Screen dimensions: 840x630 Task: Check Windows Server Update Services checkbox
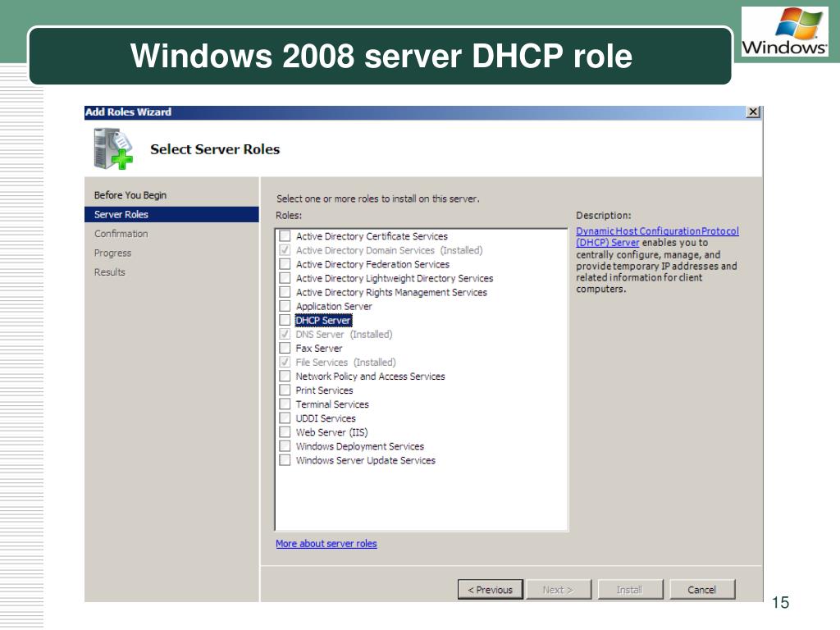285,459
